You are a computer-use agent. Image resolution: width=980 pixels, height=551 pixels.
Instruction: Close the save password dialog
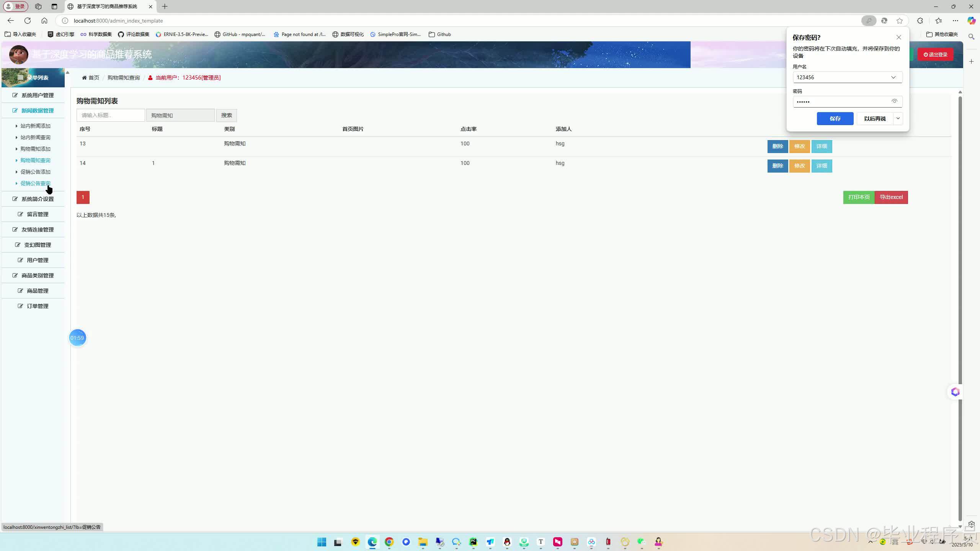898,37
